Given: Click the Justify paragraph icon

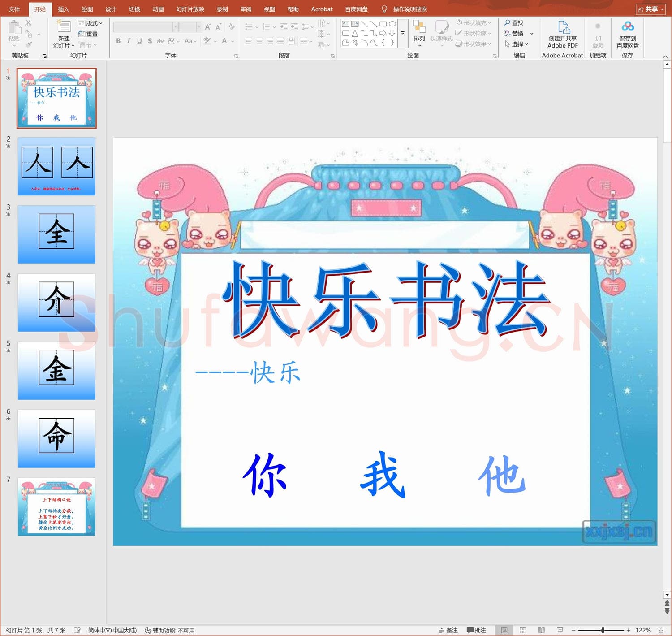Looking at the screenshot, I should point(280,41).
